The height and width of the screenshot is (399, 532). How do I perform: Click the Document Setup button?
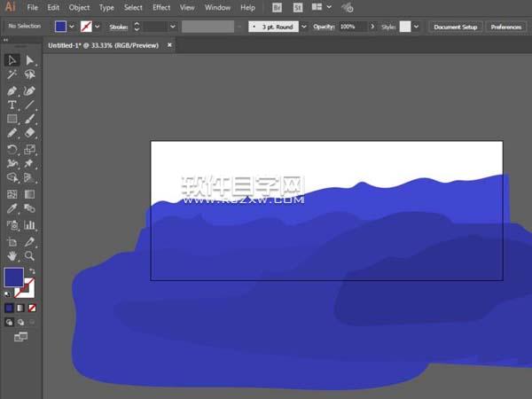coord(455,27)
